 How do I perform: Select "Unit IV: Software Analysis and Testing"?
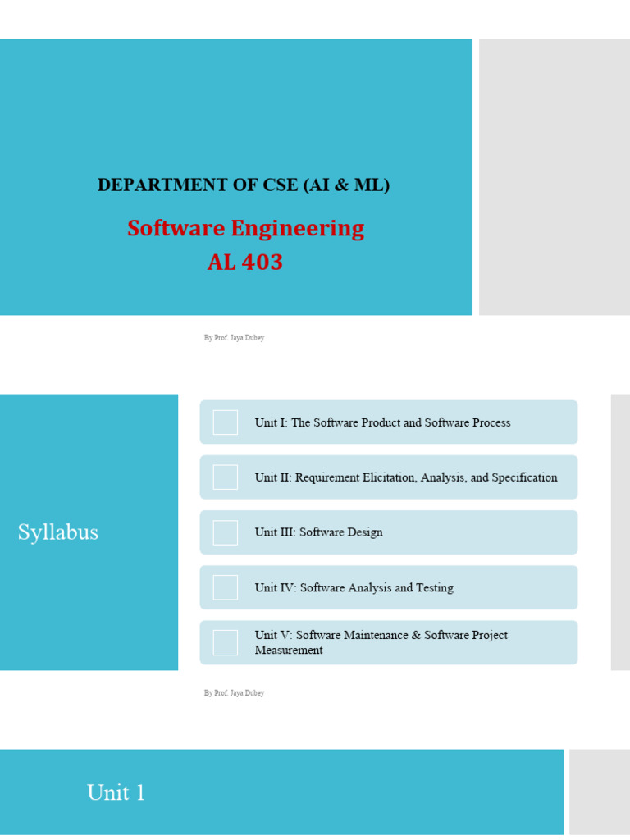(x=388, y=587)
